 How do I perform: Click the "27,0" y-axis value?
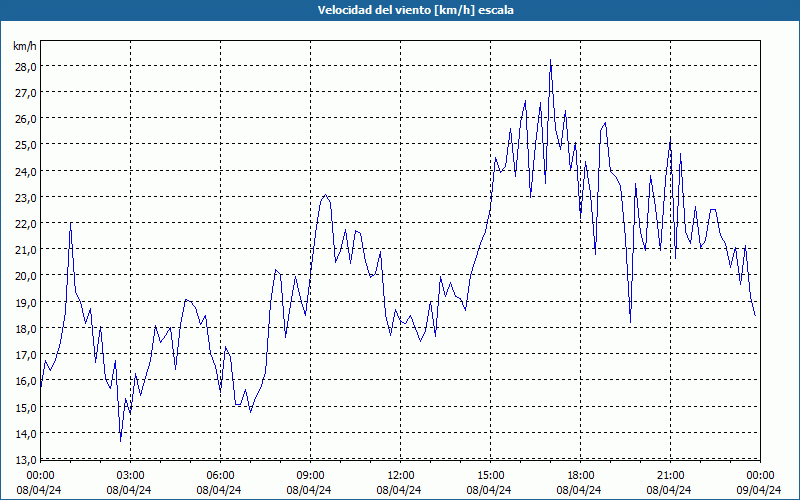[26, 93]
